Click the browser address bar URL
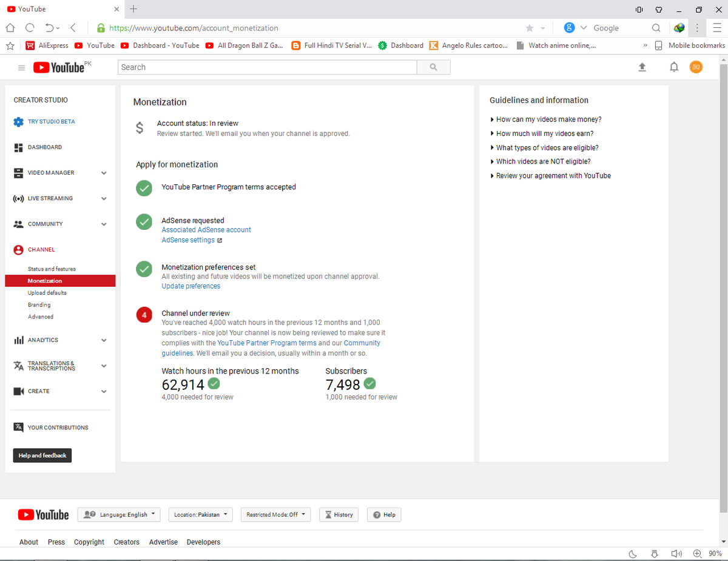This screenshot has height=561, width=728. pyautogui.click(x=194, y=28)
